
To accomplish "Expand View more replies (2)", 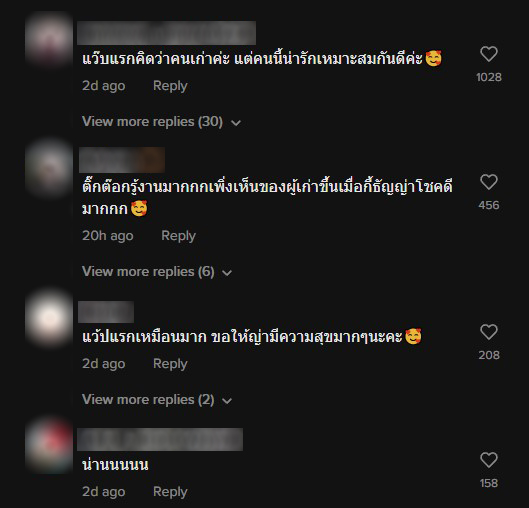I will (157, 400).
